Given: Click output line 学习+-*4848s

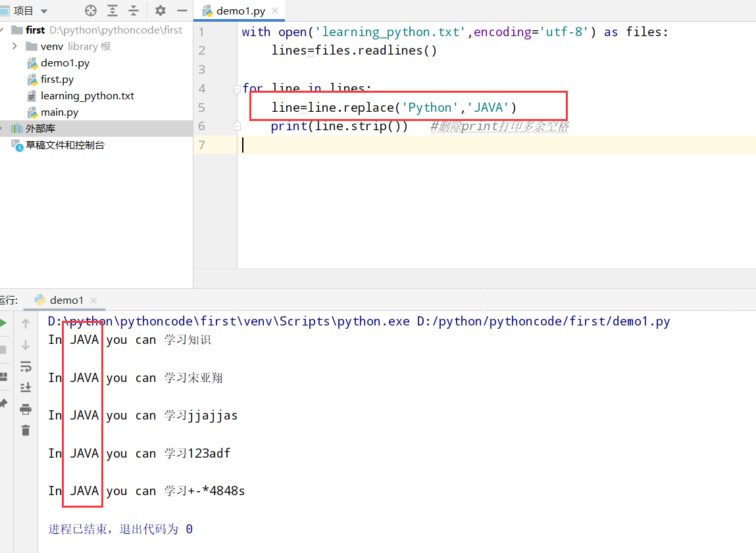Looking at the screenshot, I should pyautogui.click(x=147, y=491).
